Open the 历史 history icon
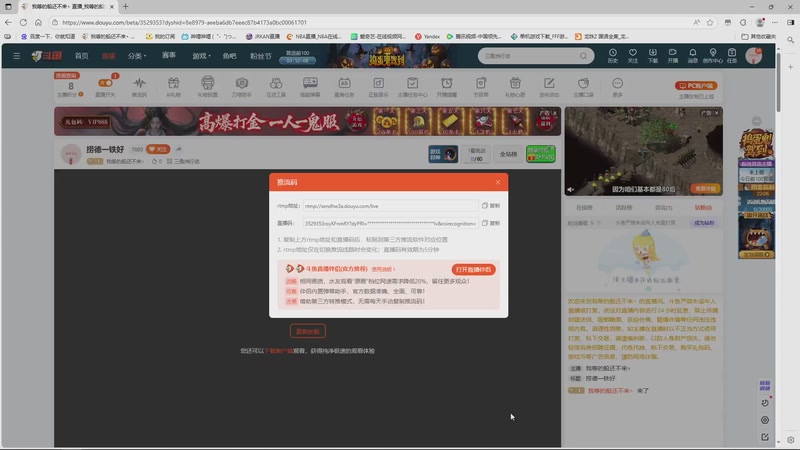The image size is (800, 450). click(612, 56)
